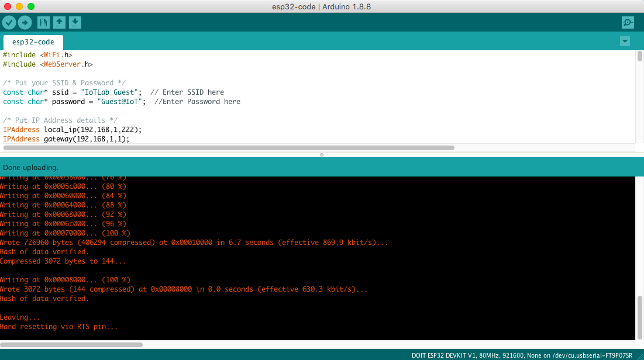Select the esp32-code tab
The image size is (644, 360).
pyautogui.click(x=33, y=41)
